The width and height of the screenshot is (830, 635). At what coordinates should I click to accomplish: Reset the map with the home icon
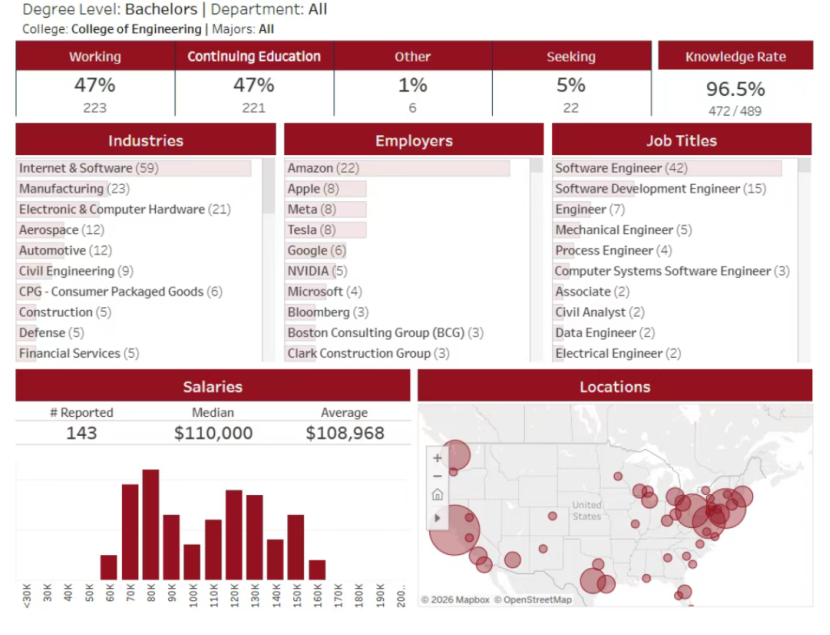(x=437, y=495)
